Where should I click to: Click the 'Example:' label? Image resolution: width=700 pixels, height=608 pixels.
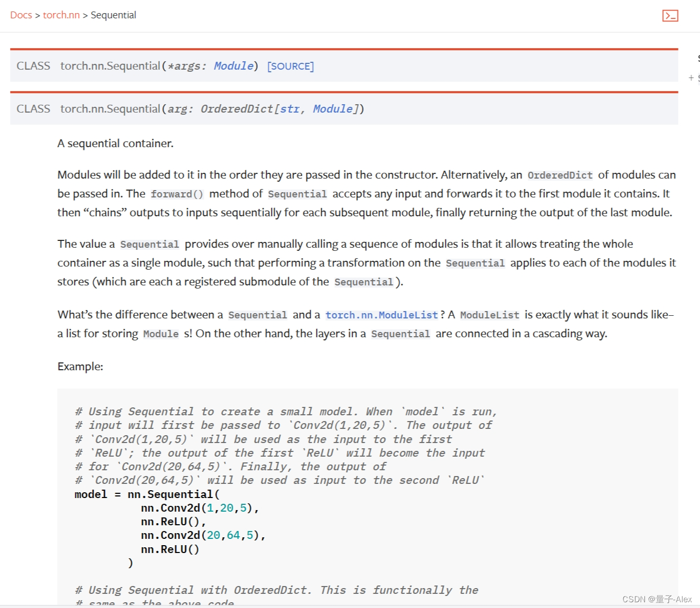tap(80, 367)
